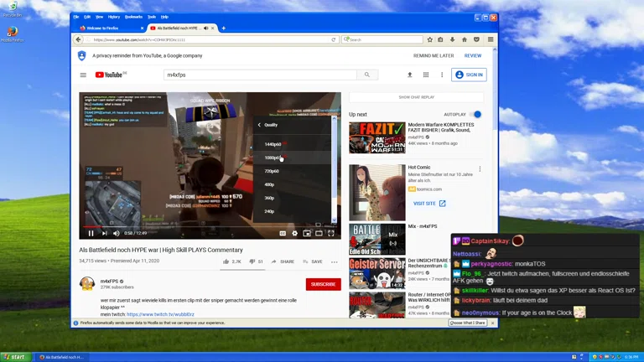Go to the Firefox home page icon

465,40
